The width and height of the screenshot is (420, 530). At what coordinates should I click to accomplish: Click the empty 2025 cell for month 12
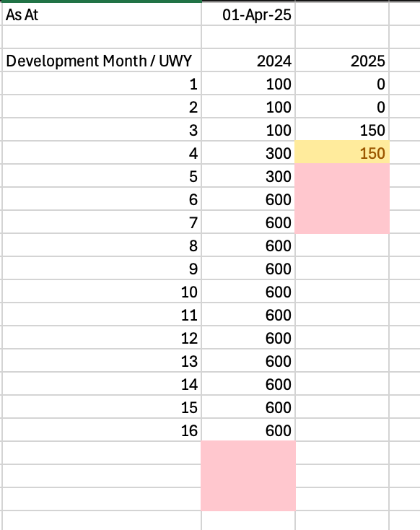[x=342, y=338]
